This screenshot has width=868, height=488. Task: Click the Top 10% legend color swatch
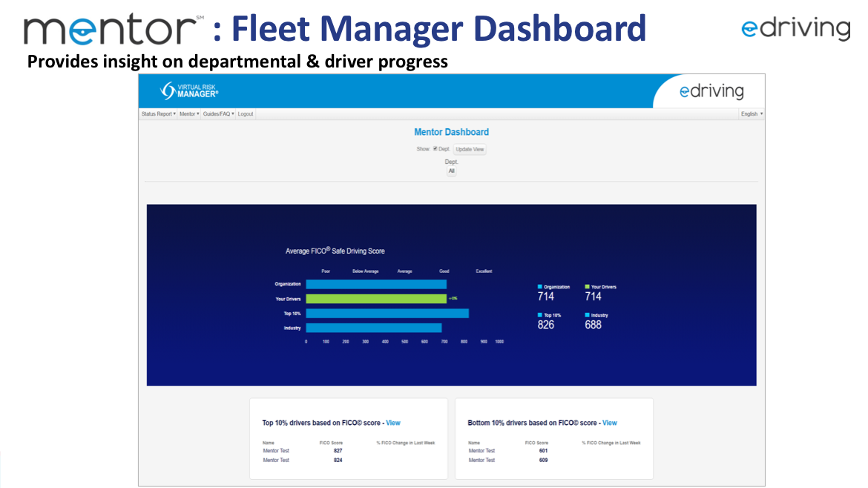[540, 314]
